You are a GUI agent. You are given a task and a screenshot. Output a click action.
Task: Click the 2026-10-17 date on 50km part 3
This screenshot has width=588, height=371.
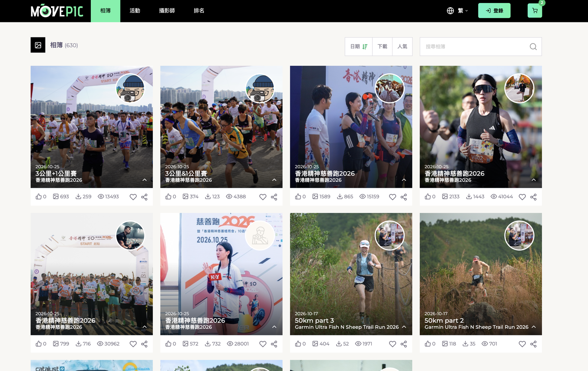click(306, 314)
